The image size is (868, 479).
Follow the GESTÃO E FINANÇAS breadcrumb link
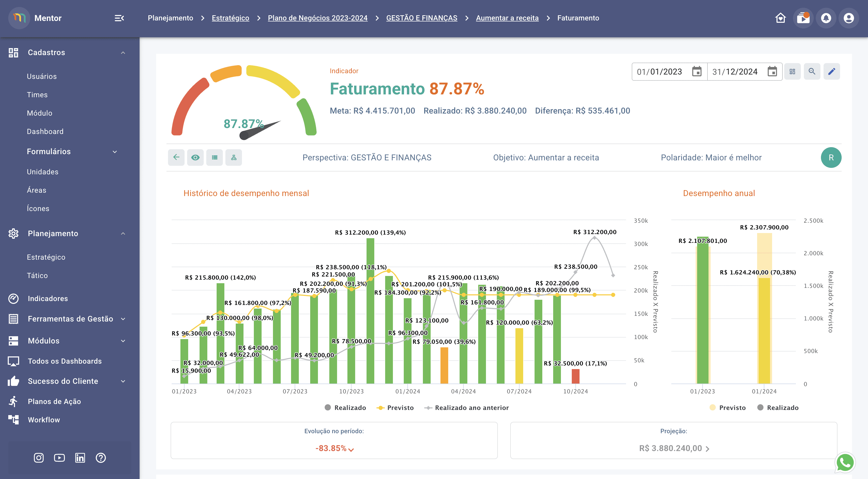422,18
